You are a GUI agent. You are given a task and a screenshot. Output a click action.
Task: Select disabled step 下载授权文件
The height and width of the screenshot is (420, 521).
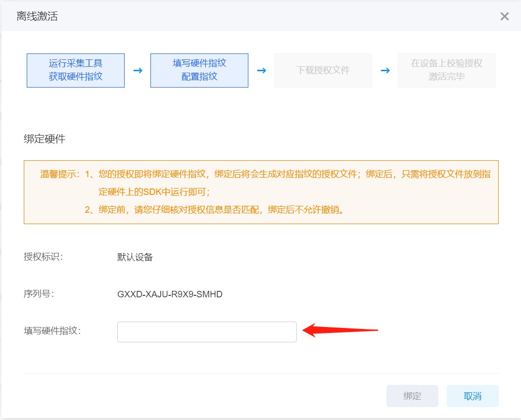[323, 70]
